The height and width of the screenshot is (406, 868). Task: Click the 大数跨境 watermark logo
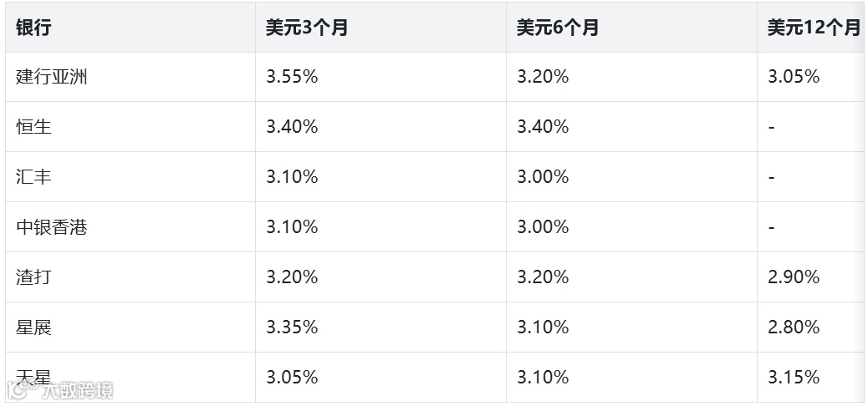pos(59,390)
